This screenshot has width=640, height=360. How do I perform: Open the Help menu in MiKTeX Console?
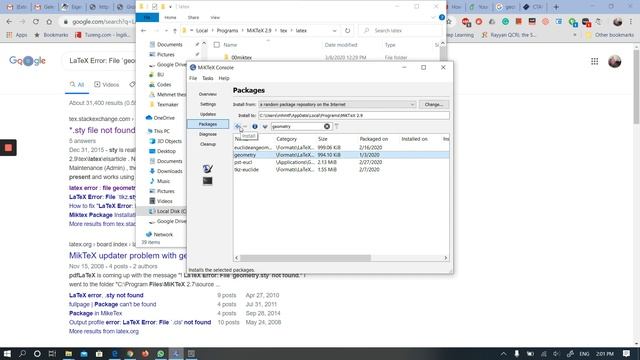pos(224,78)
